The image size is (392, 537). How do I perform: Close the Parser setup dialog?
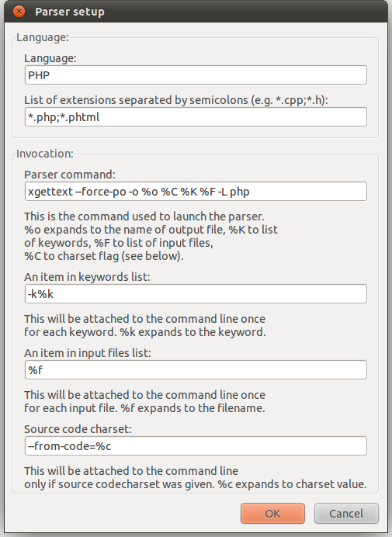pos(19,12)
